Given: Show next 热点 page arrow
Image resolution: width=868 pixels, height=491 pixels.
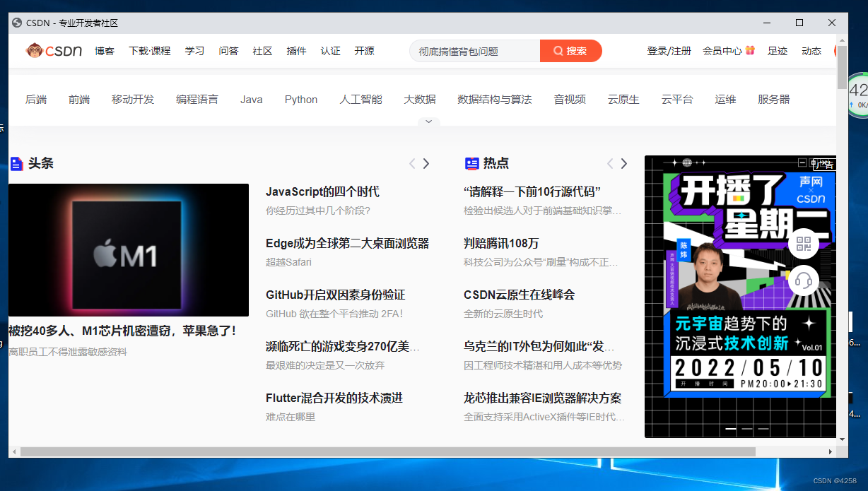Looking at the screenshot, I should coord(624,164).
